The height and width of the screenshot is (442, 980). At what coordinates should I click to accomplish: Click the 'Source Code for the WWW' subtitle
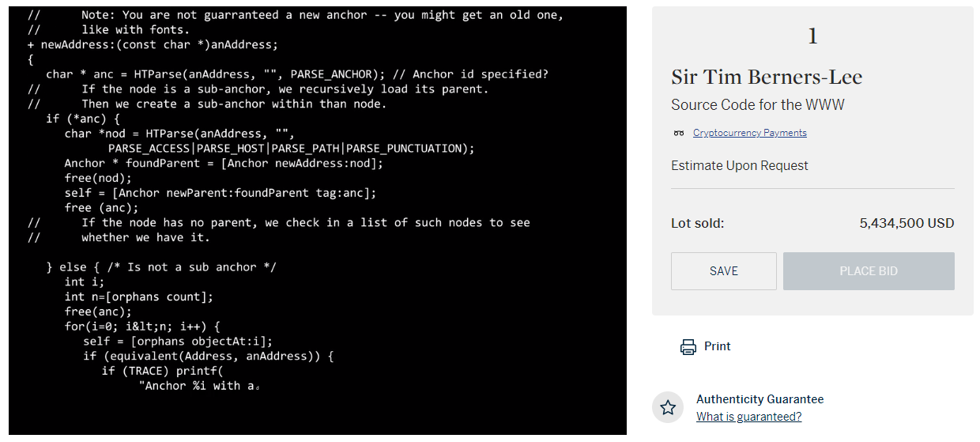(x=758, y=105)
